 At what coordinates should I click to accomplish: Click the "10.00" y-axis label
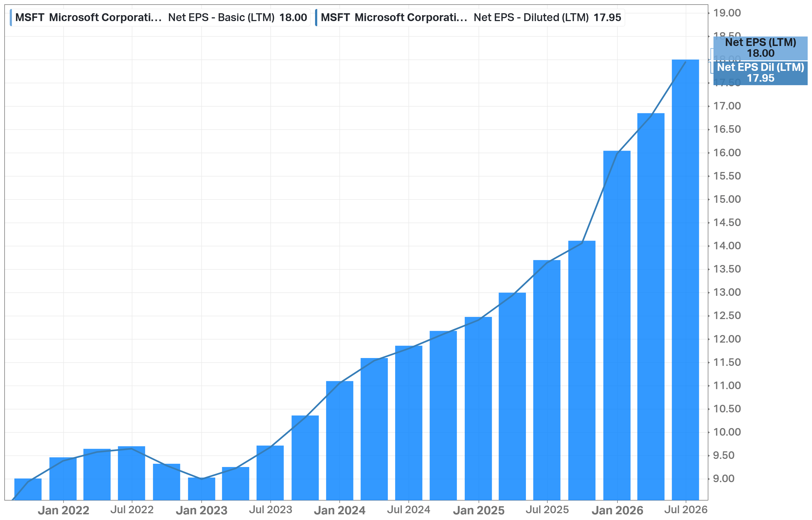[x=727, y=432]
